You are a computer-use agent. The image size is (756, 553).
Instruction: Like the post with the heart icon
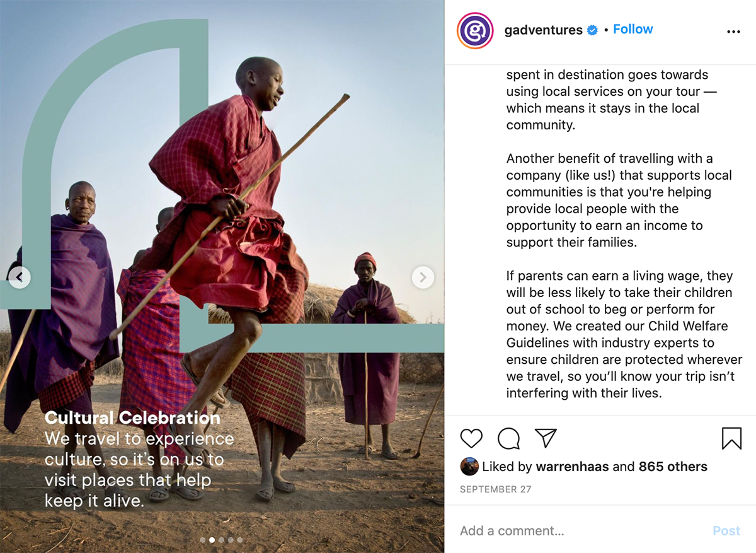(x=471, y=438)
